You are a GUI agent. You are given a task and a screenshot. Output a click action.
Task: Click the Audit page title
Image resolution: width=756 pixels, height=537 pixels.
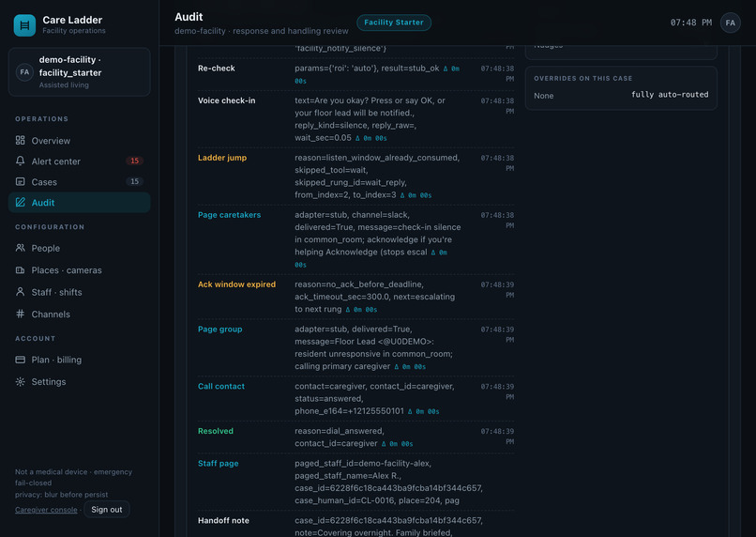(189, 17)
